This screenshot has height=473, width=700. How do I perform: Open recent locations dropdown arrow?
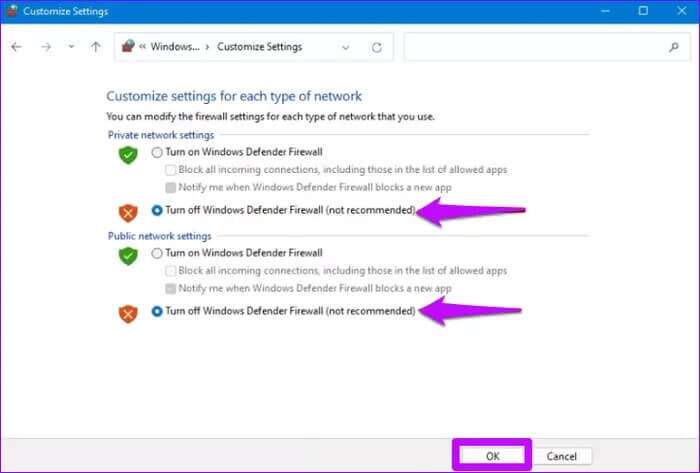coord(71,46)
